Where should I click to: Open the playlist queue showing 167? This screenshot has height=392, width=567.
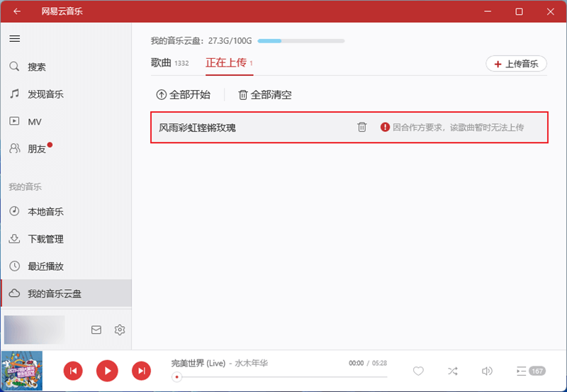pyautogui.click(x=531, y=371)
